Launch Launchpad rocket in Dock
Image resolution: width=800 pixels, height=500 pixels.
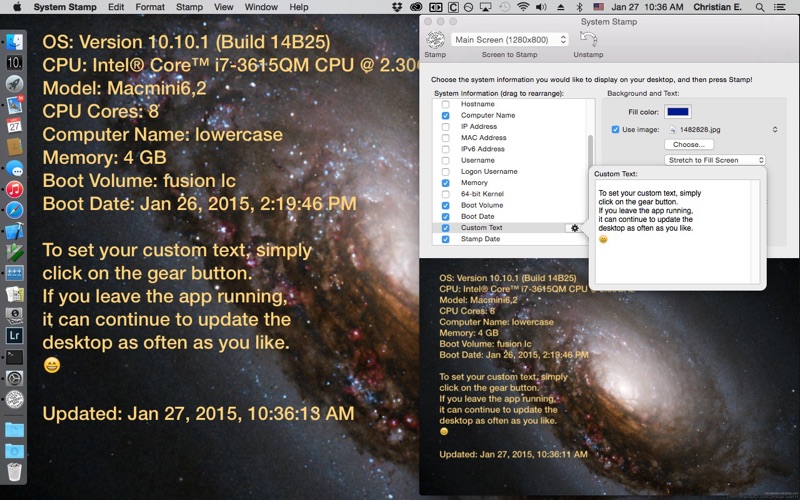click(x=14, y=83)
